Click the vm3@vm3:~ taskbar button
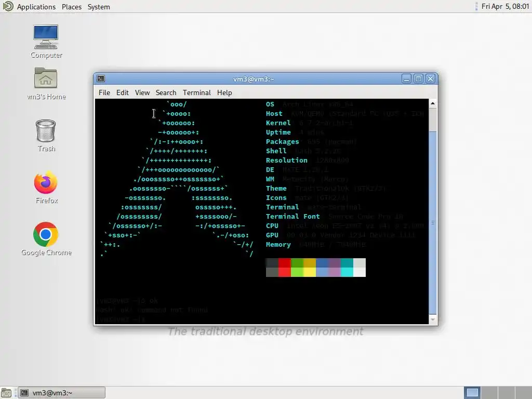The width and height of the screenshot is (532, 399). click(61, 393)
